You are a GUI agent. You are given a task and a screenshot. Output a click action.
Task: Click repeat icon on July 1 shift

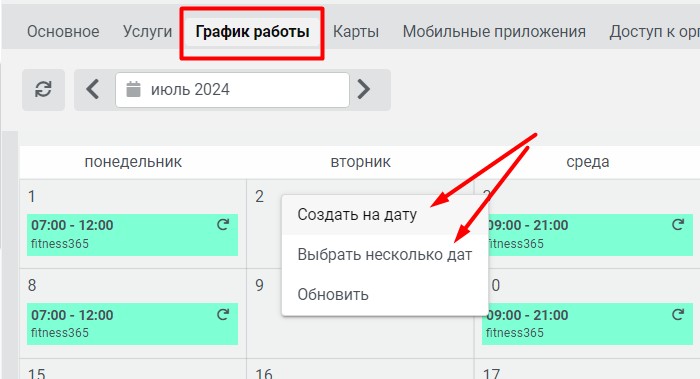(x=223, y=225)
